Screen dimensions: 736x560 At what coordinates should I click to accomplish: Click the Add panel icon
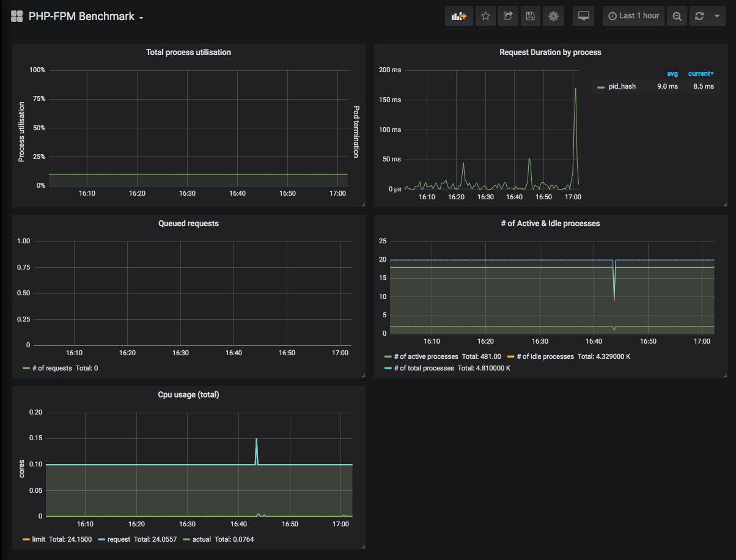click(458, 17)
